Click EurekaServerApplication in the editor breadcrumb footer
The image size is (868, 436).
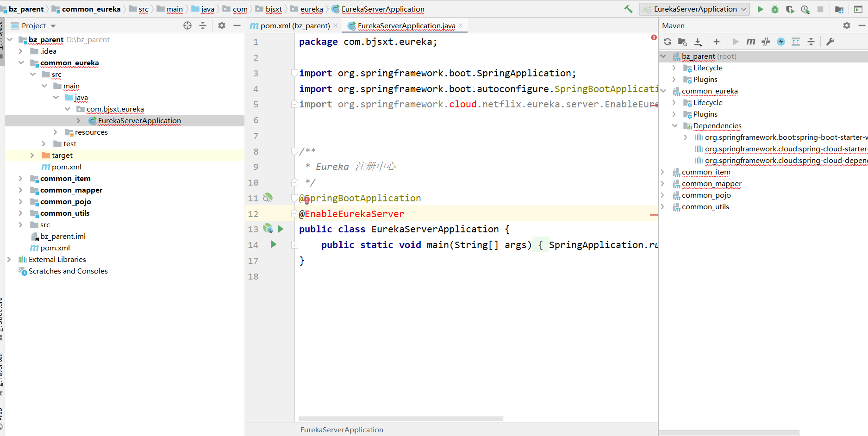pos(342,430)
